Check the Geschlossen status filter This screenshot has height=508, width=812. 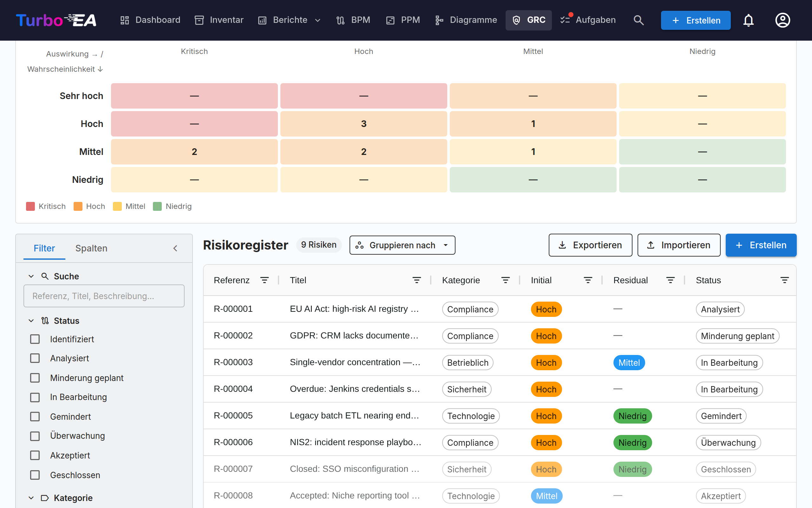pyautogui.click(x=35, y=475)
